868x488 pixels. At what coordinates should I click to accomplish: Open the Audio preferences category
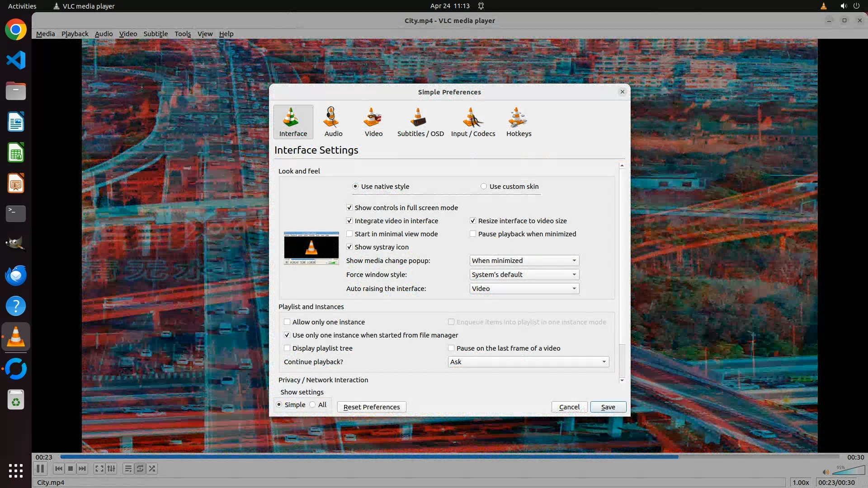pyautogui.click(x=333, y=122)
